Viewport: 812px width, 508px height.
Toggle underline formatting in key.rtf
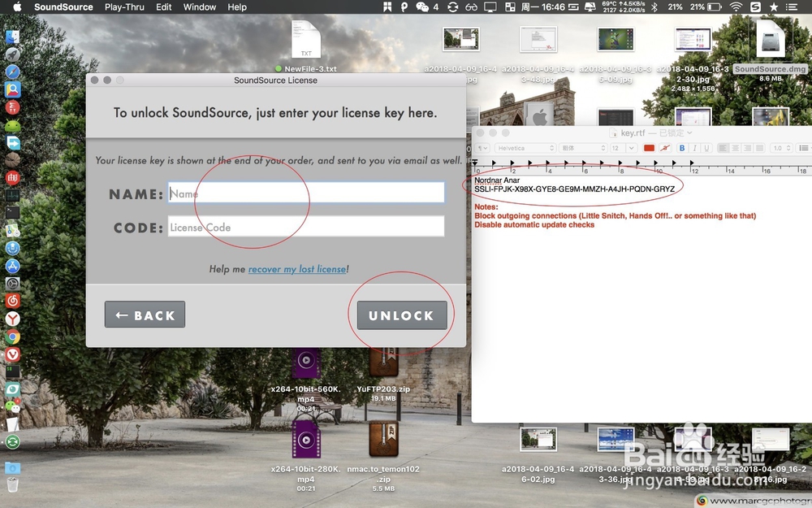click(x=706, y=148)
